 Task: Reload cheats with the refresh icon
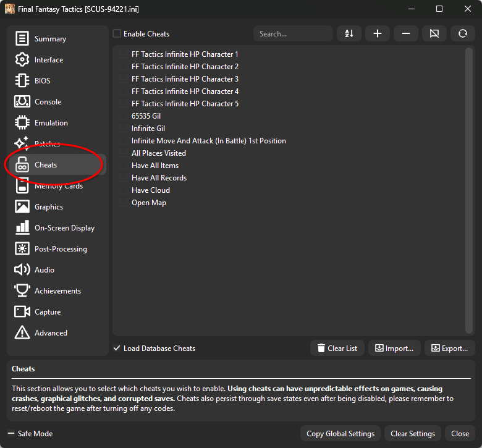463,33
